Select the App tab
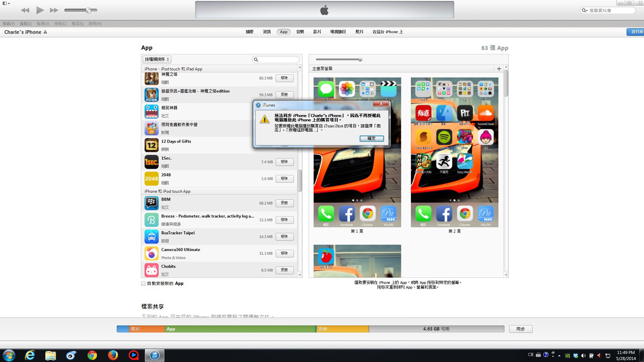The image size is (644, 362). pyautogui.click(x=284, y=32)
